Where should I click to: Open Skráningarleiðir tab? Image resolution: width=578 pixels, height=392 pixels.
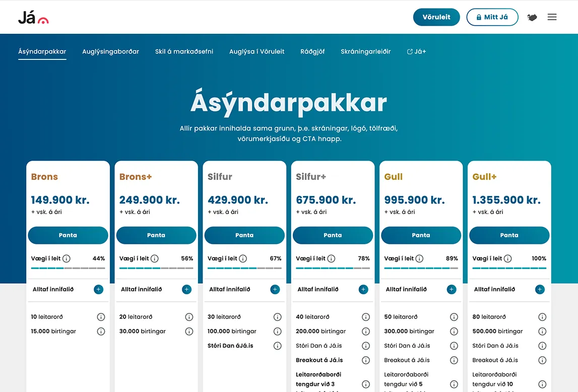point(366,51)
